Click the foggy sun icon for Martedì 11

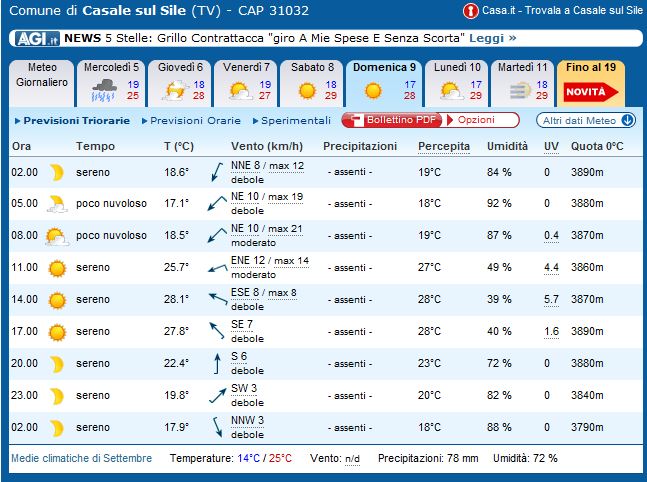519,91
